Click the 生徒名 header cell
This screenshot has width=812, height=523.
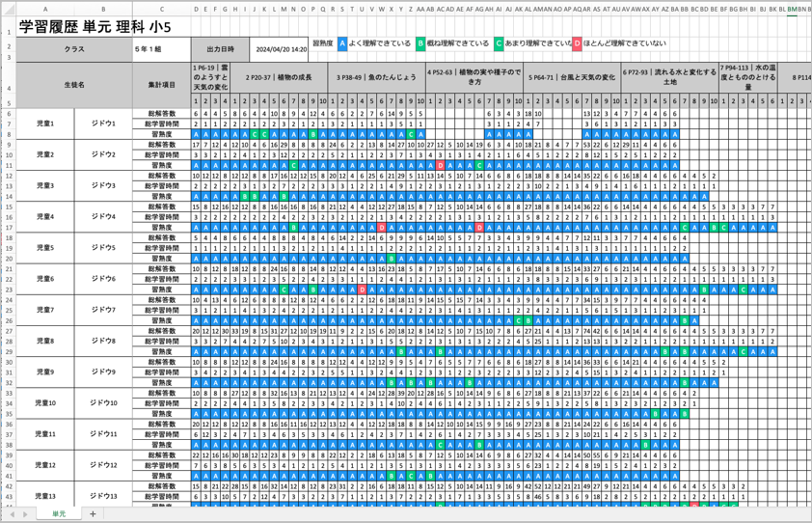[74, 85]
